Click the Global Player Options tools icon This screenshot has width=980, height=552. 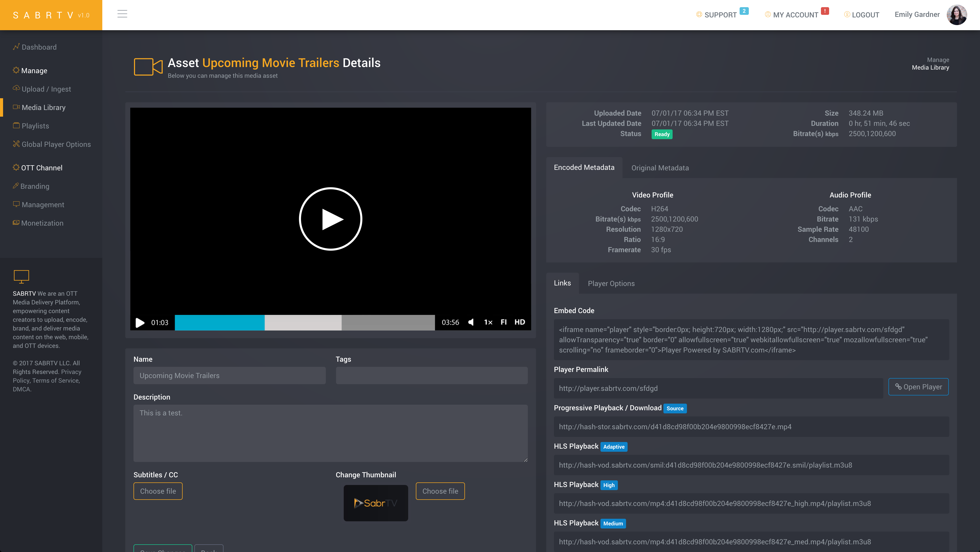[x=16, y=144]
